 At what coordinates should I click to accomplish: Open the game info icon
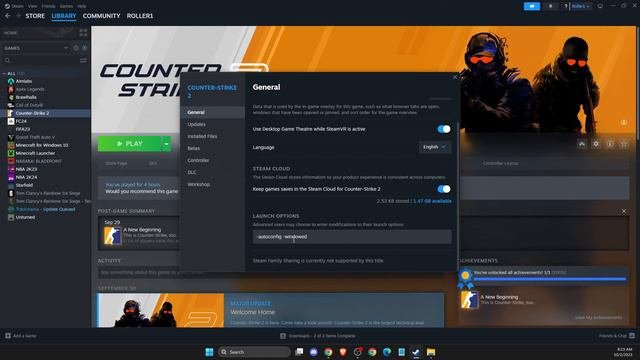(610, 144)
